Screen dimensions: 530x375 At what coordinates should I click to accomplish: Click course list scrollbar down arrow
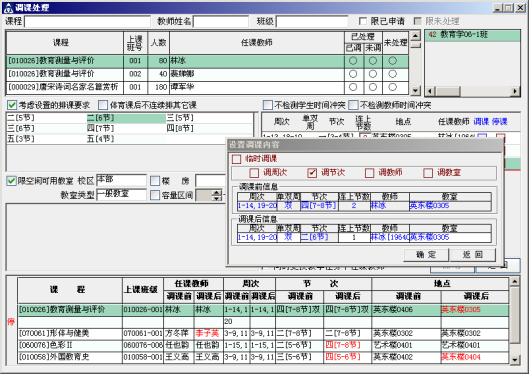(x=415, y=91)
